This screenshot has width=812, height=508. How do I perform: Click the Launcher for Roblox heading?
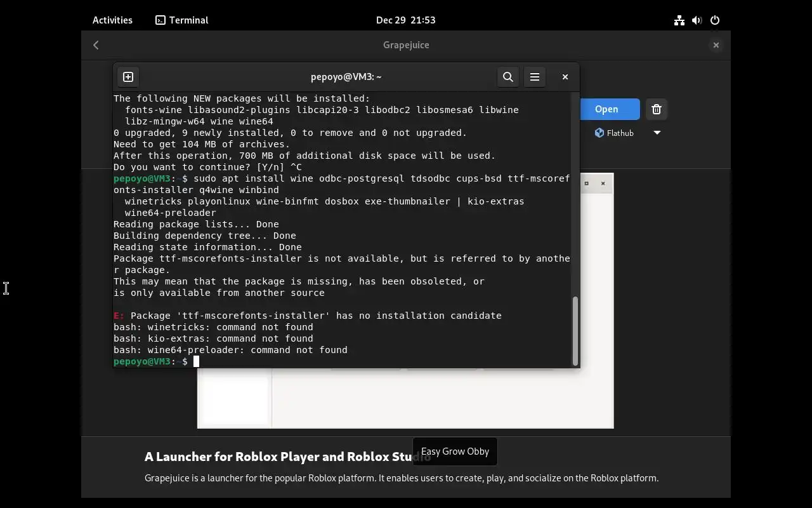[287, 457]
